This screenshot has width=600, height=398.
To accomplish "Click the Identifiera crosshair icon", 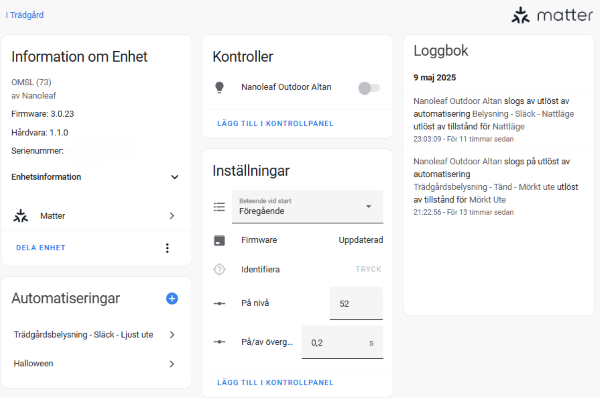I will click(219, 269).
